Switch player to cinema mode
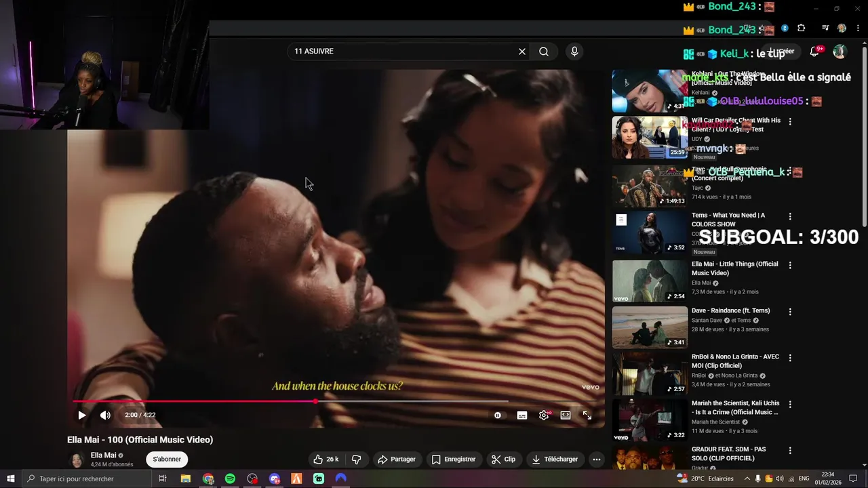The height and width of the screenshot is (488, 868). click(566, 415)
